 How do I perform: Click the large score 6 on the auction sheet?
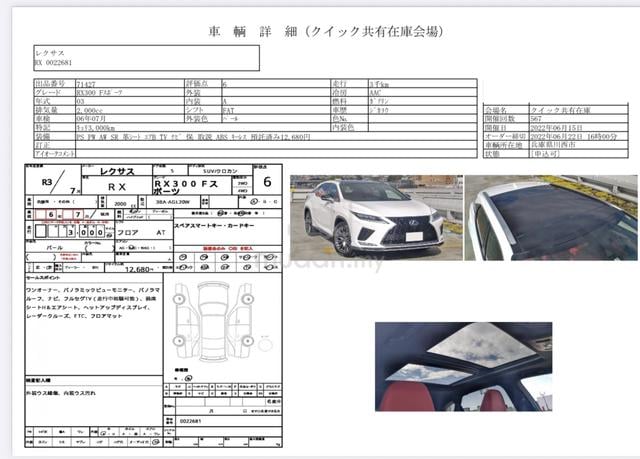coord(267,182)
